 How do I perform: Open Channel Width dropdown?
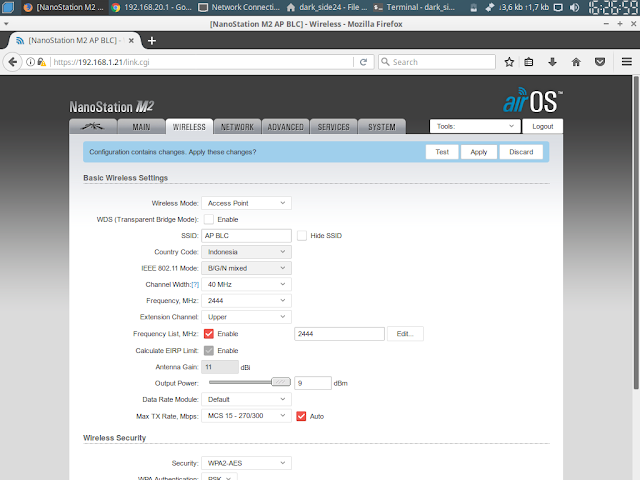click(x=247, y=284)
